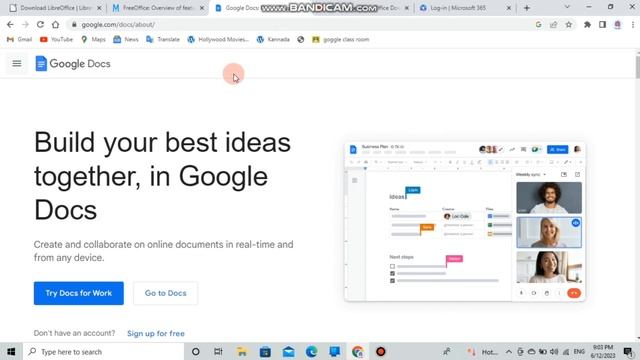Close the Microsoft 365 tab
This screenshot has width=640, height=360.
coord(509,8)
